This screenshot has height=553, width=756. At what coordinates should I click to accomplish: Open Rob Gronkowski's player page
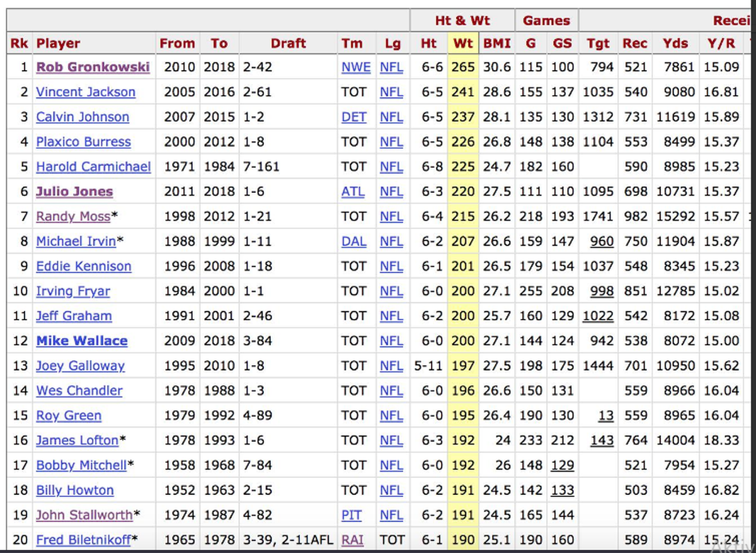point(93,67)
